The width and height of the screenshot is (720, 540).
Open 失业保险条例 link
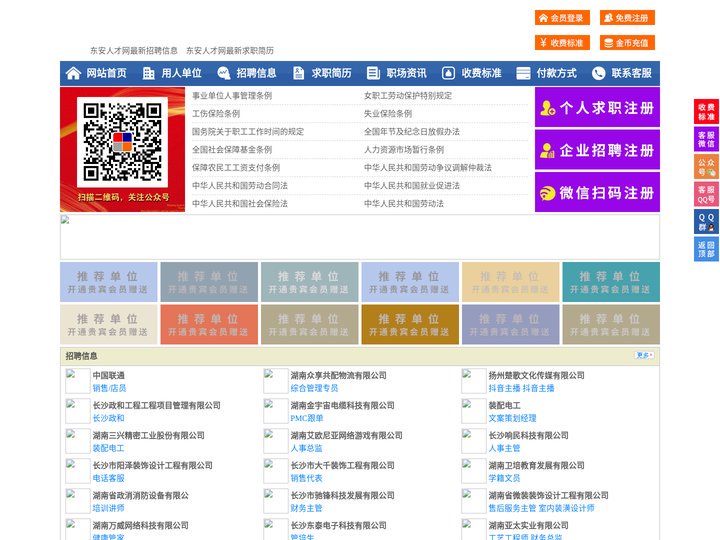pos(388,113)
